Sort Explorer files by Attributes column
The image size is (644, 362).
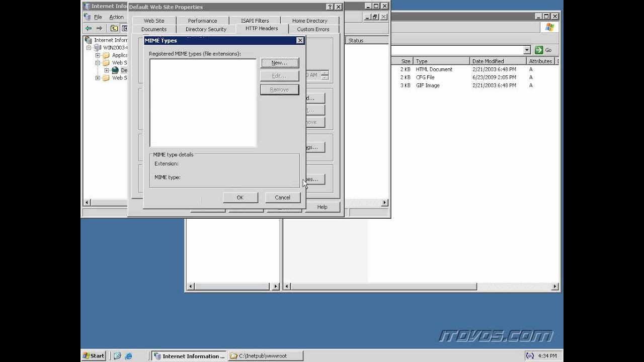click(541, 61)
